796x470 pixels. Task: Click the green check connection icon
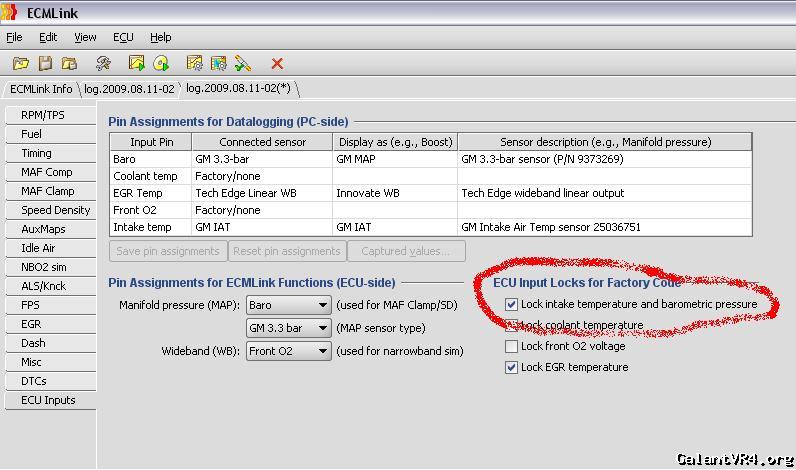(x=243, y=63)
